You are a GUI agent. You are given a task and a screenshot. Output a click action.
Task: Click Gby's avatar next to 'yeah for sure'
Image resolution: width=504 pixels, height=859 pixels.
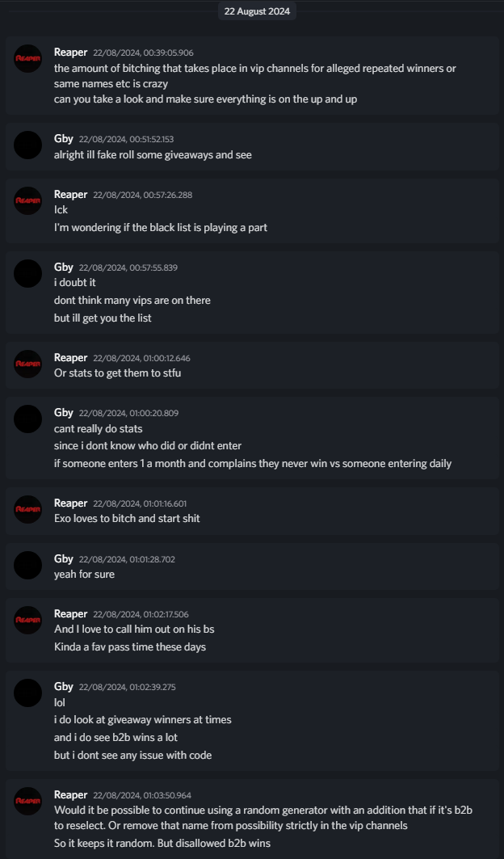click(28, 565)
